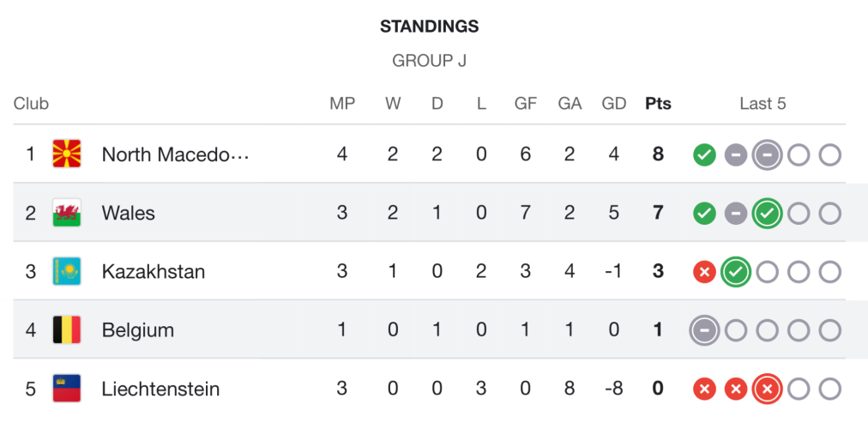Open the North Macedonia team link
Viewport: 868px width, 429px height.
[x=175, y=154]
